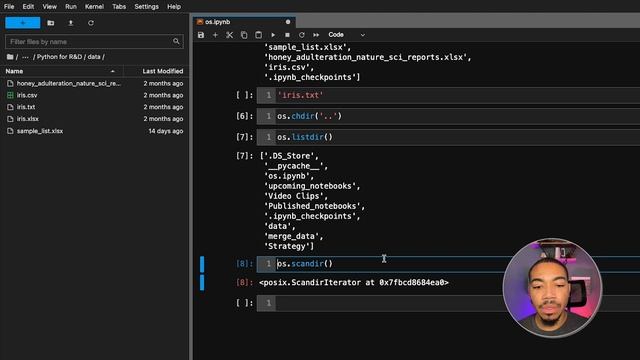Open the Settings menu

147,7
